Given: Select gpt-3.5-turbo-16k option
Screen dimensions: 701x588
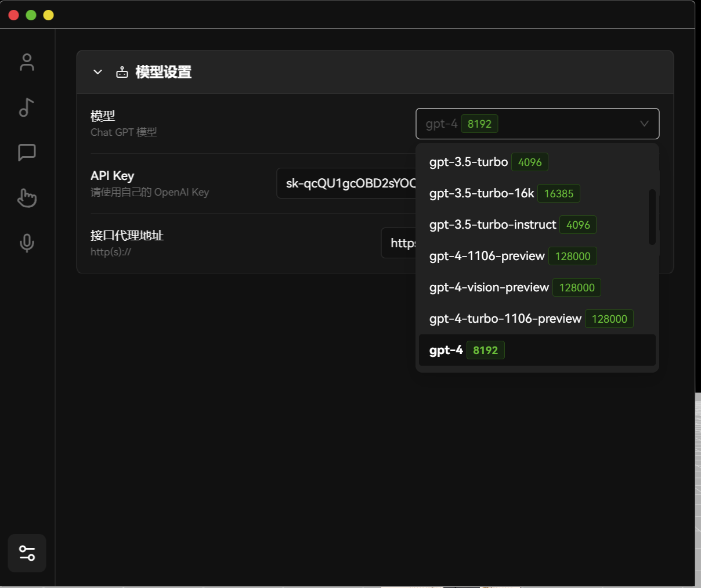Looking at the screenshot, I should (537, 193).
